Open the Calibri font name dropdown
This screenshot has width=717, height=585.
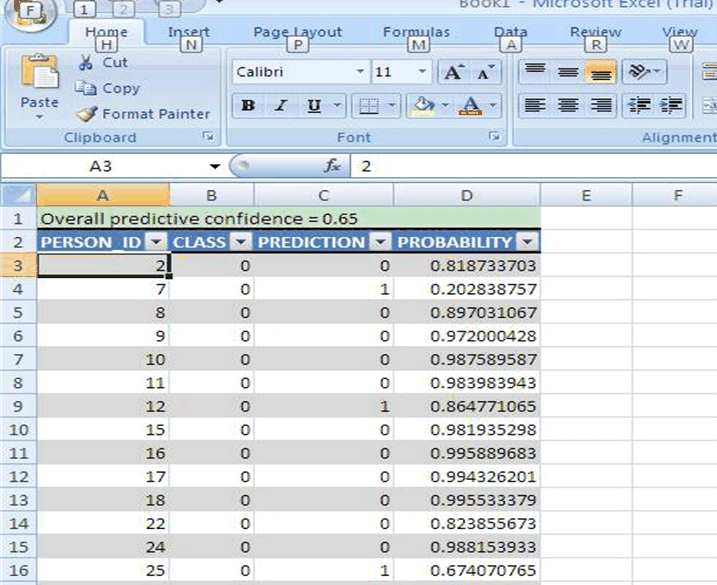coord(360,73)
